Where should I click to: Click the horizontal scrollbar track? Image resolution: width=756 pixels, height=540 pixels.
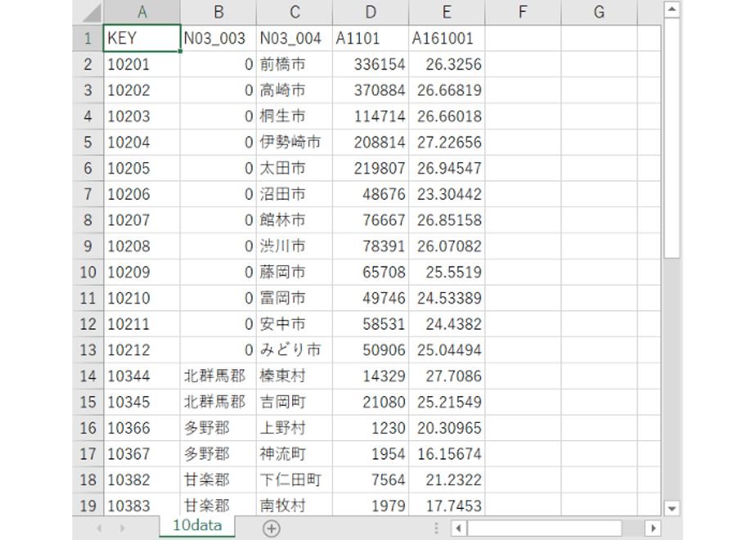click(x=556, y=528)
